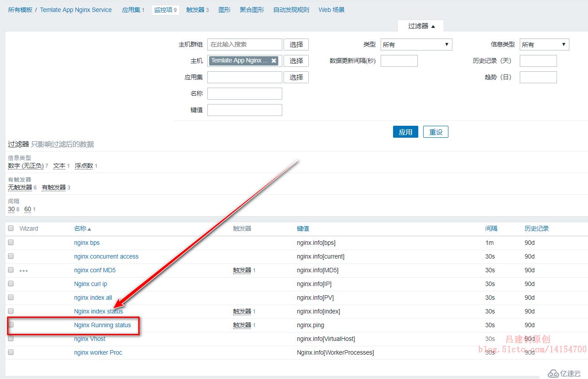Check the Nginx Running status checkbox
The image size is (588, 379).
point(11,325)
